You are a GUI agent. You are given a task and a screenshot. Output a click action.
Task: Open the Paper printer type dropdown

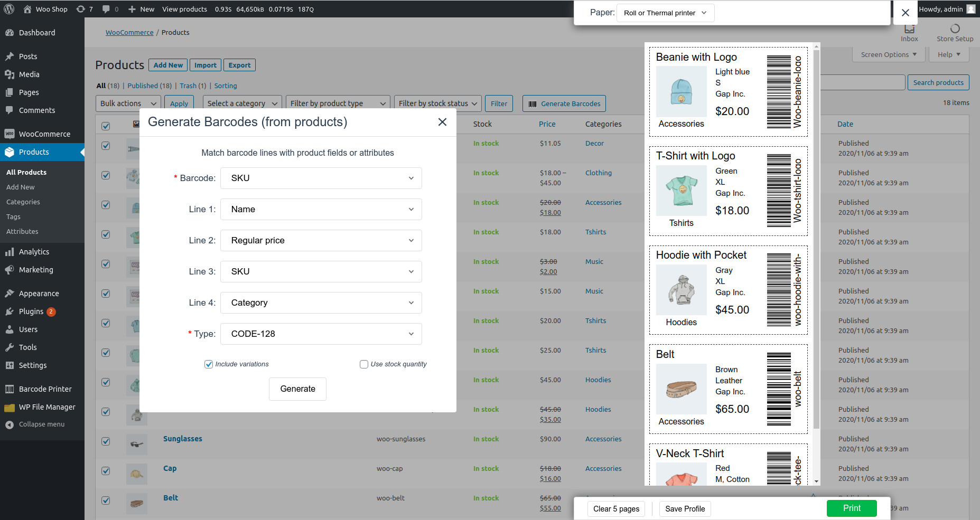(x=665, y=13)
